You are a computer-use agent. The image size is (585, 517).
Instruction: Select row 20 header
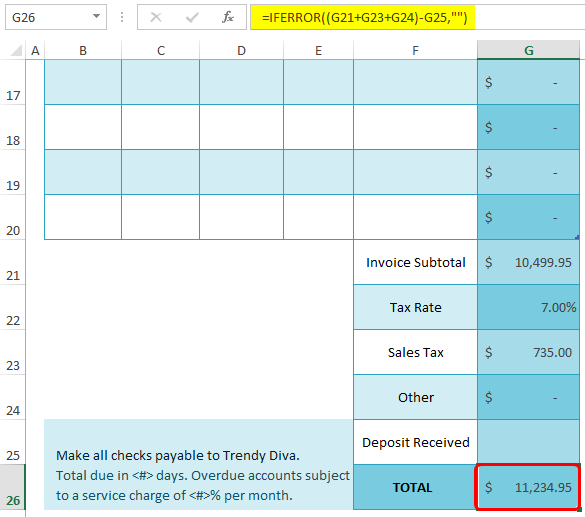[13, 217]
